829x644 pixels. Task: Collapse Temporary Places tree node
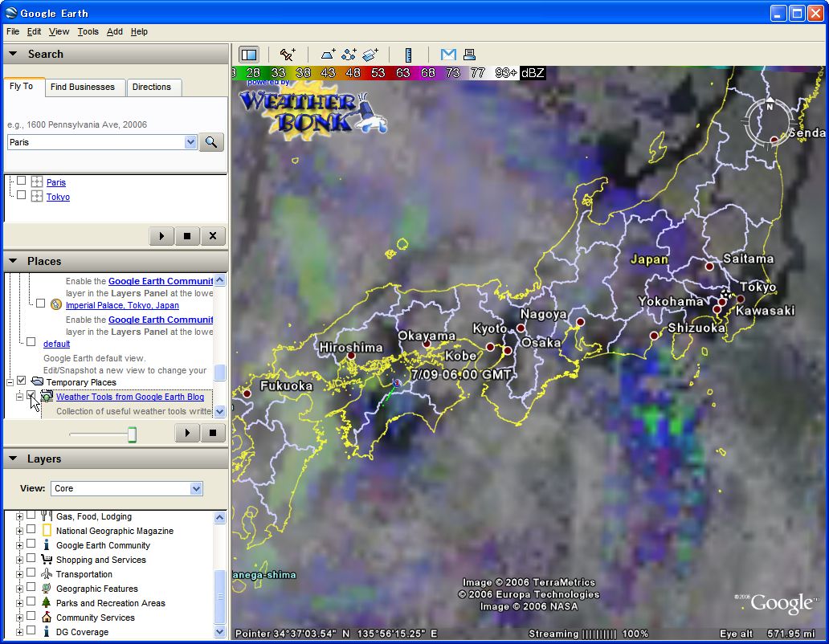[10, 382]
